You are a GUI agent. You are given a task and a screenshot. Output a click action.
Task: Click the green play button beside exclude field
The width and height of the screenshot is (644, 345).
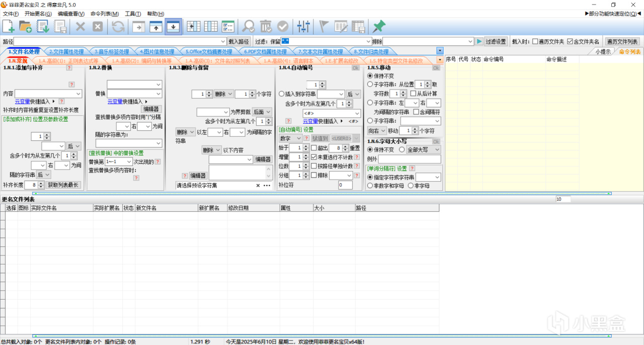click(479, 41)
